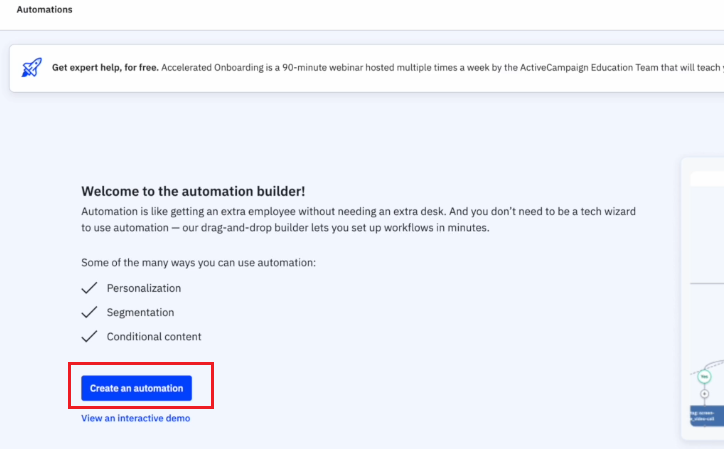Click the Personalization list item label
Viewport: 724px width, 449px height.
pyautogui.click(x=144, y=288)
